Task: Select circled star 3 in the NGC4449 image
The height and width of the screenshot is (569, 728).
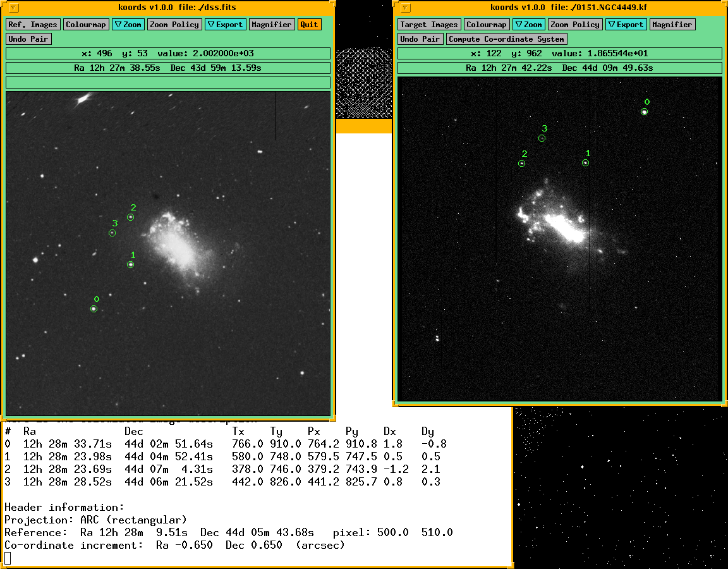Action: (x=542, y=138)
